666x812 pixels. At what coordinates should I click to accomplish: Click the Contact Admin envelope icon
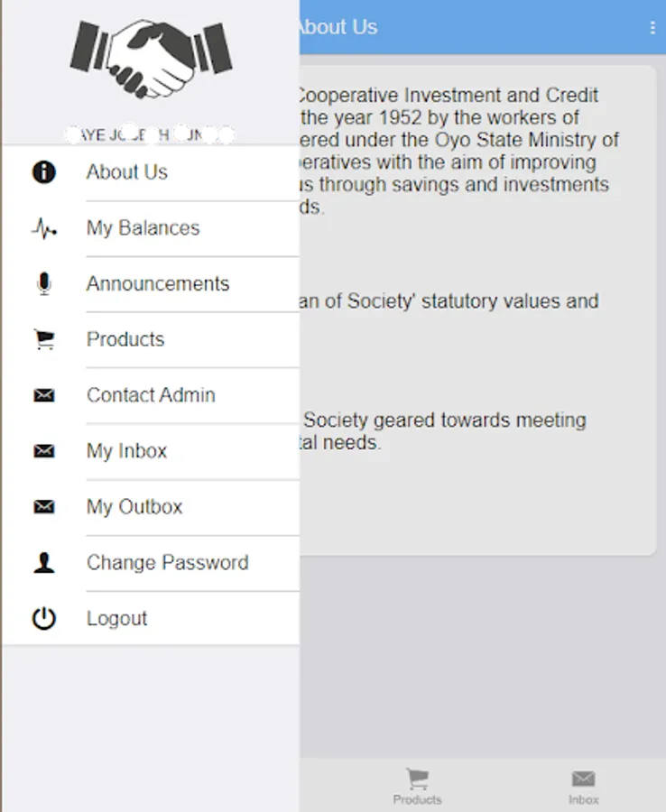pos(43,396)
